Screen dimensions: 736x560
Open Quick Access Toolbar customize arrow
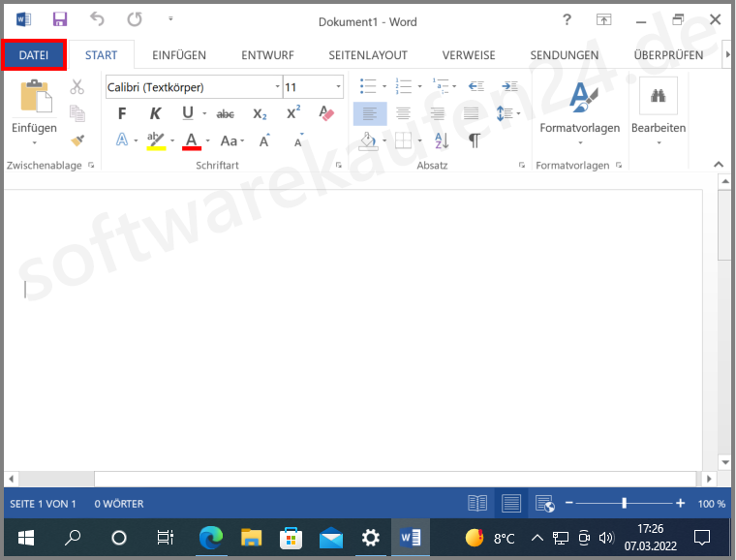(170, 18)
